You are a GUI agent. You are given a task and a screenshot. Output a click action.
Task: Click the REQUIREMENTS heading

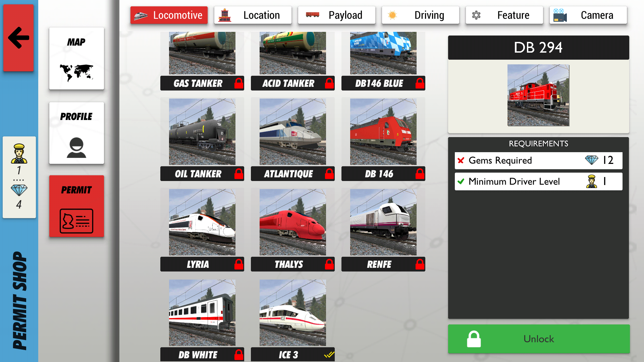(x=538, y=143)
